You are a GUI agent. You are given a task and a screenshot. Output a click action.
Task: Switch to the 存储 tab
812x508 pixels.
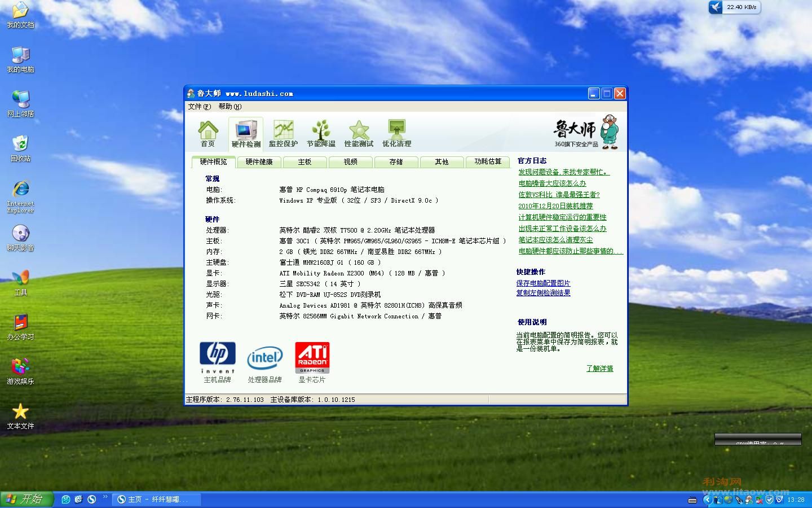396,162
